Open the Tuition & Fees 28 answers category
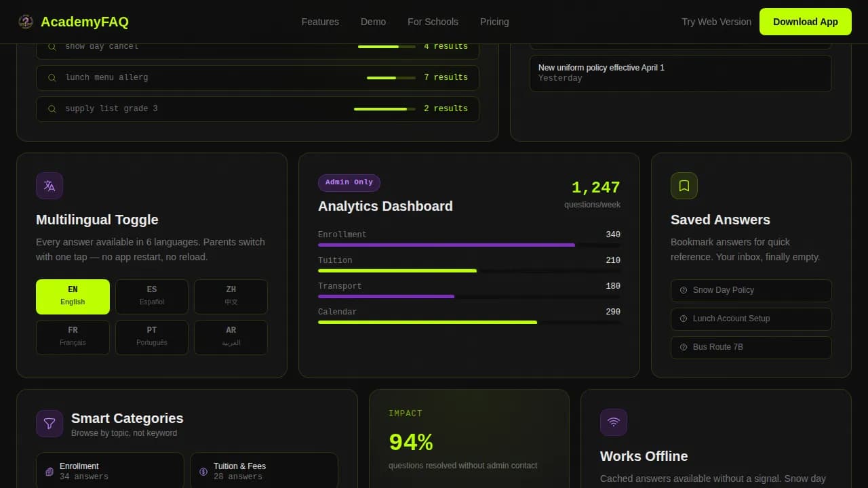Image resolution: width=868 pixels, height=488 pixels. point(264,470)
